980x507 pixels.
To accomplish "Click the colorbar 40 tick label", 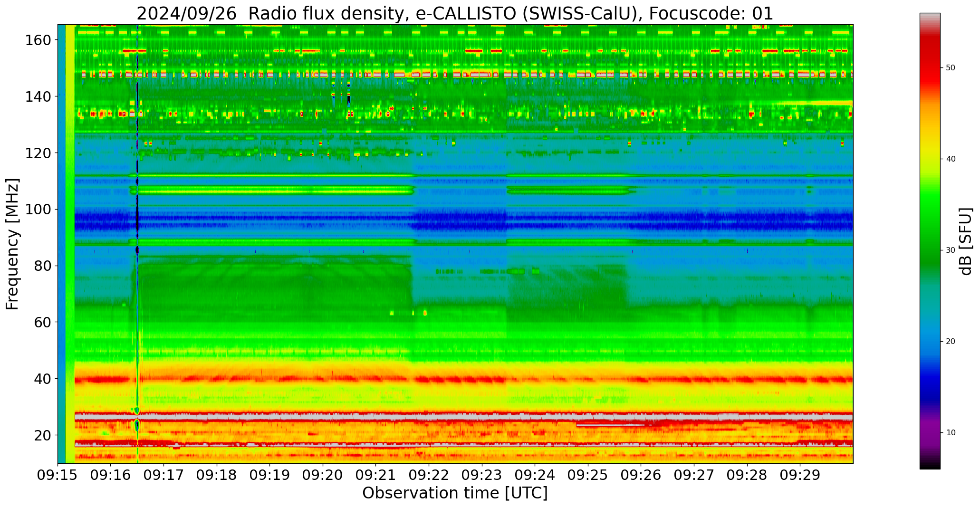I will 951,159.
